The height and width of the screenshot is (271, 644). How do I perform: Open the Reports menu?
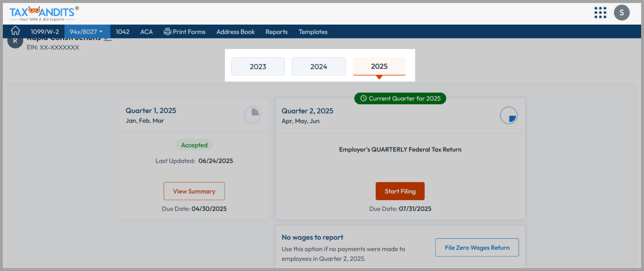pos(276,32)
